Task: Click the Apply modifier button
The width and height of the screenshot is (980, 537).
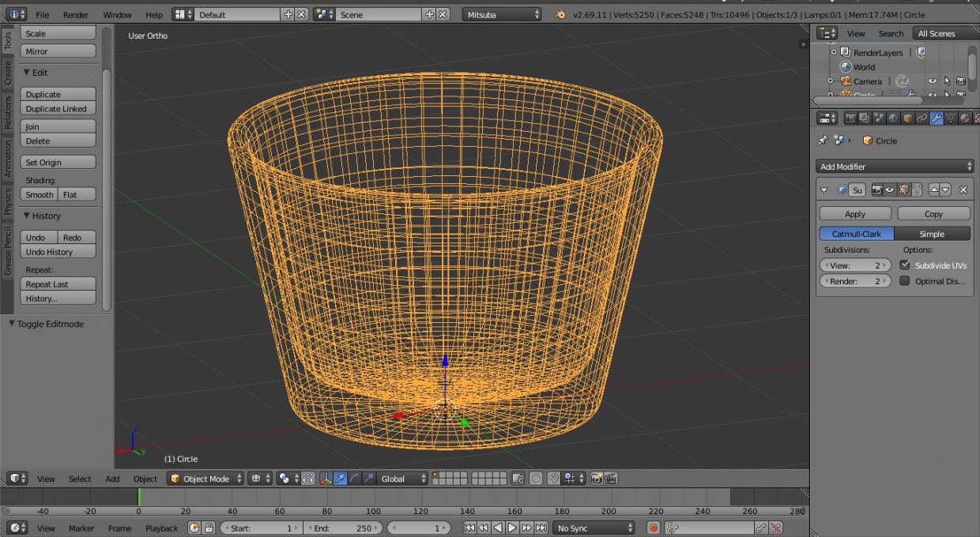Action: point(855,214)
